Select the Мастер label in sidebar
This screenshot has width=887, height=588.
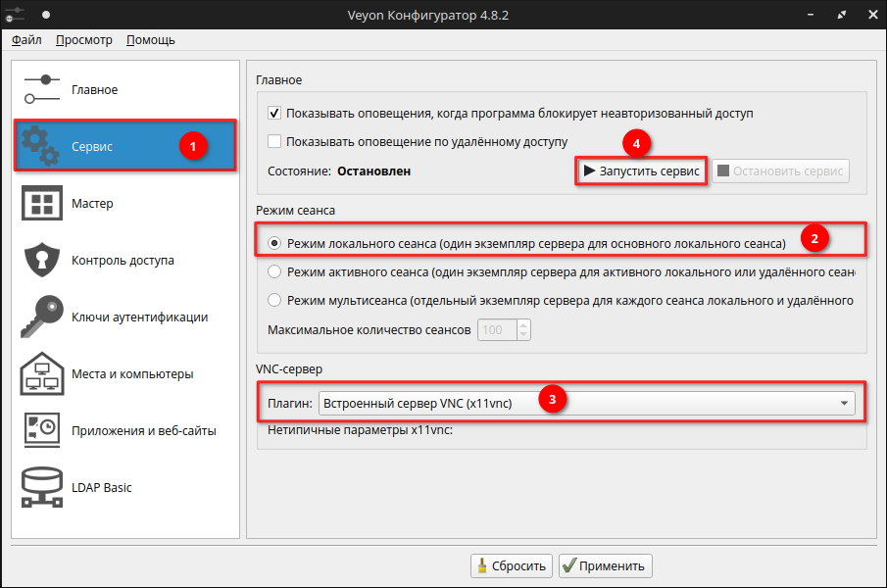pyautogui.click(x=92, y=204)
